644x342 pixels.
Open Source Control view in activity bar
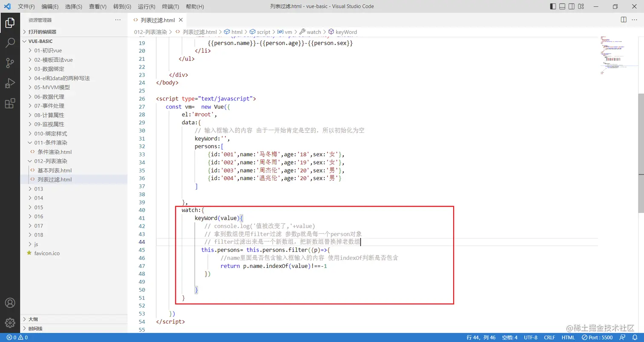[10, 63]
